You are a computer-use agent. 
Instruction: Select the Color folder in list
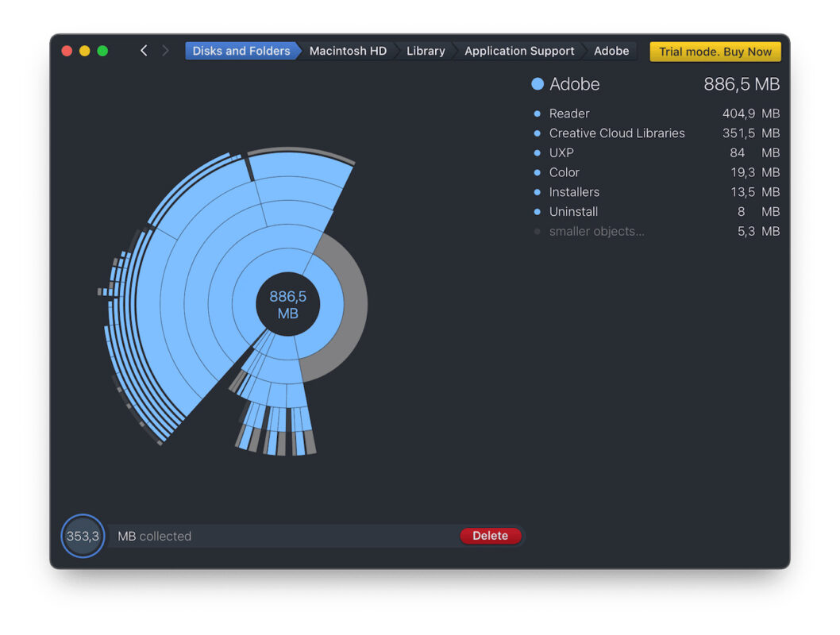click(x=564, y=172)
